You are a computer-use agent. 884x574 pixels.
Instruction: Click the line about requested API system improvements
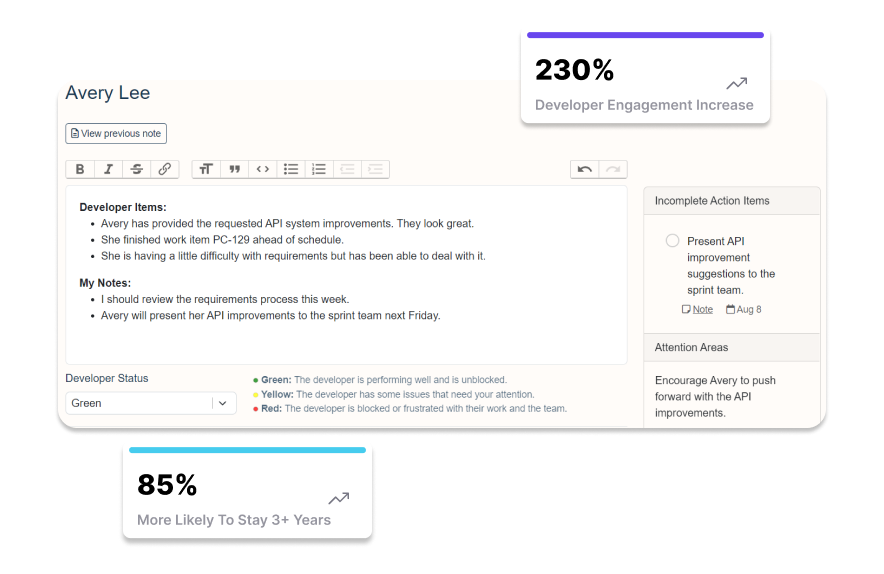pos(288,223)
